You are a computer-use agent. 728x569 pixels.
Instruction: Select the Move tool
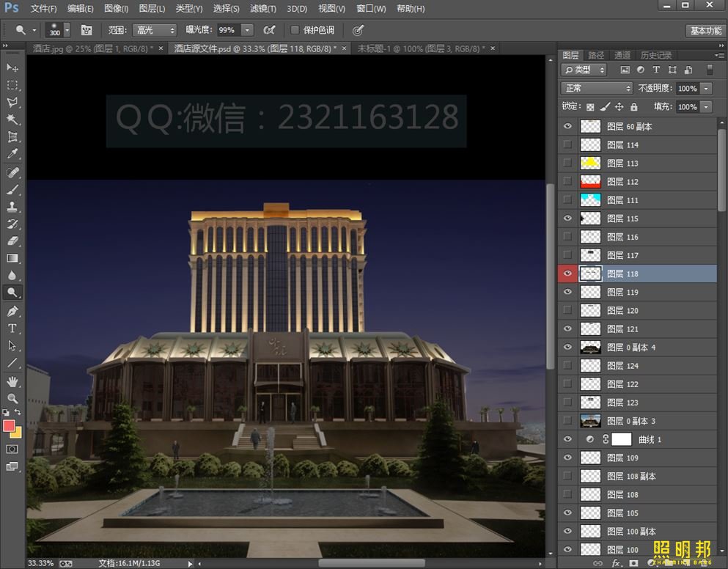12,67
